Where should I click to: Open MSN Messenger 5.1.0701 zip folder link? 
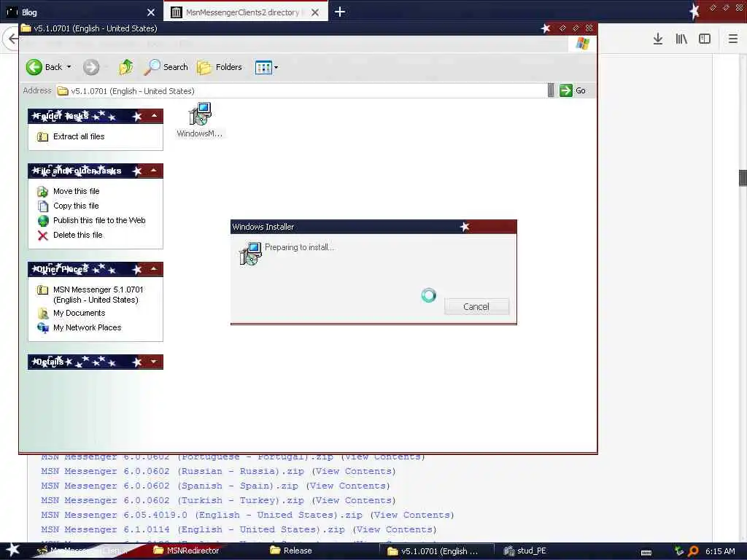coord(98,295)
